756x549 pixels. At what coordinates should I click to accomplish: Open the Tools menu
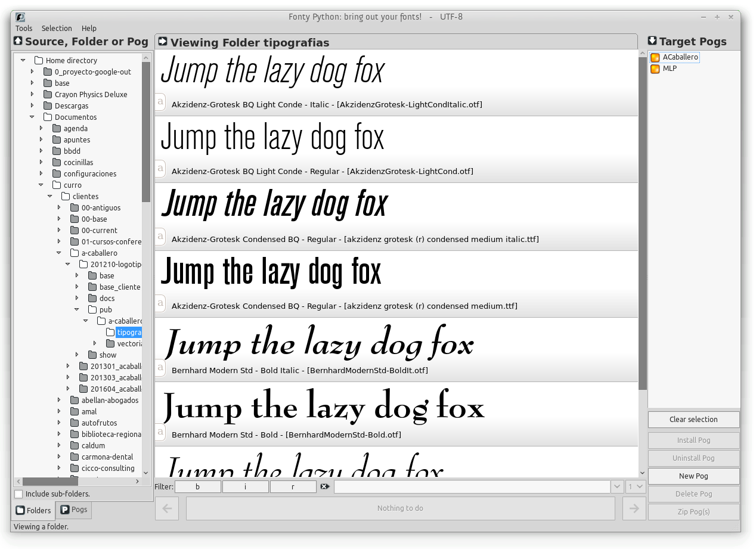tap(24, 29)
